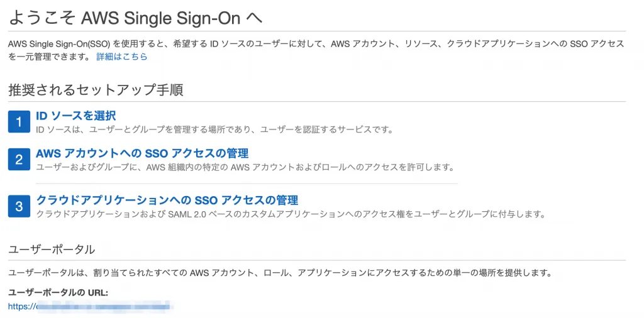Open the 詳細はこちら link

tap(121, 57)
